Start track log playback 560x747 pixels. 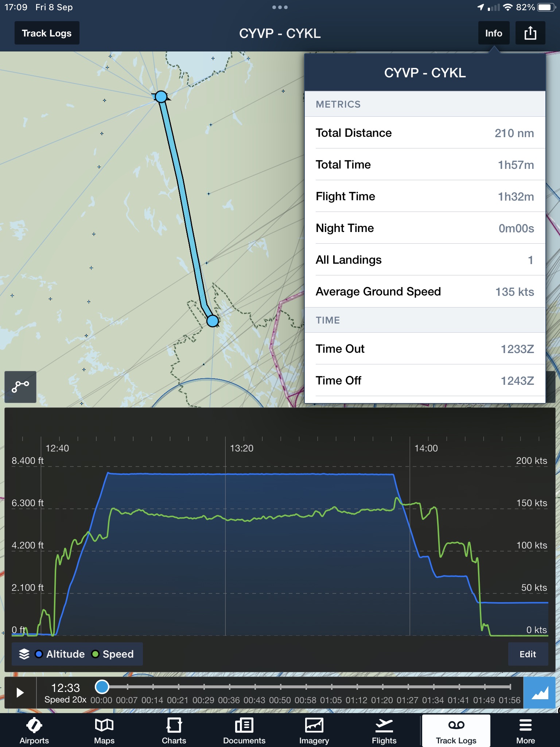20,693
